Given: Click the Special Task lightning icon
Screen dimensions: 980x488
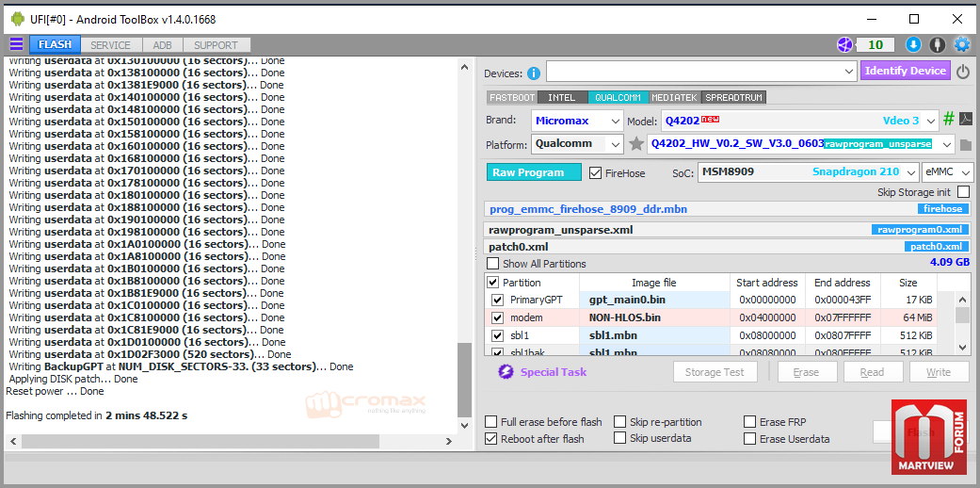Looking at the screenshot, I should [x=506, y=372].
